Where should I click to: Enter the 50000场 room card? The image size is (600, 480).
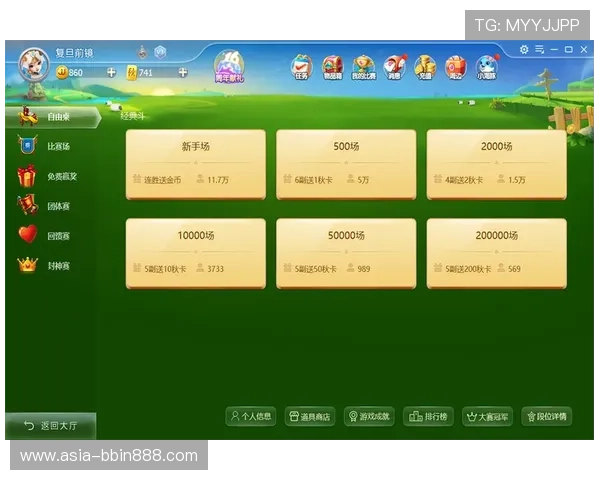click(346, 252)
